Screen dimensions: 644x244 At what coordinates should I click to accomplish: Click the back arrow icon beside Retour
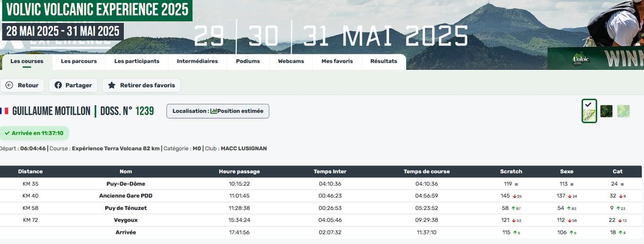click(9, 85)
